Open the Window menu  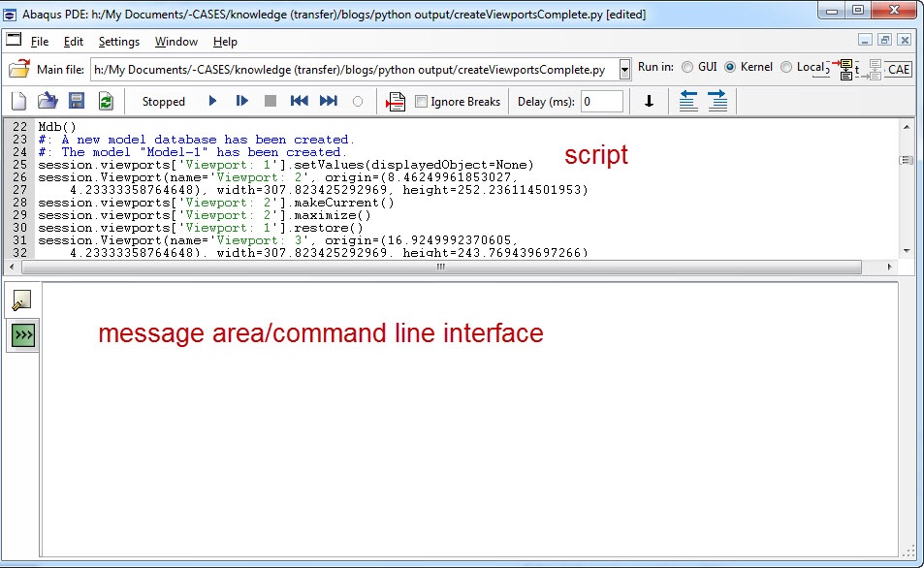tap(175, 42)
